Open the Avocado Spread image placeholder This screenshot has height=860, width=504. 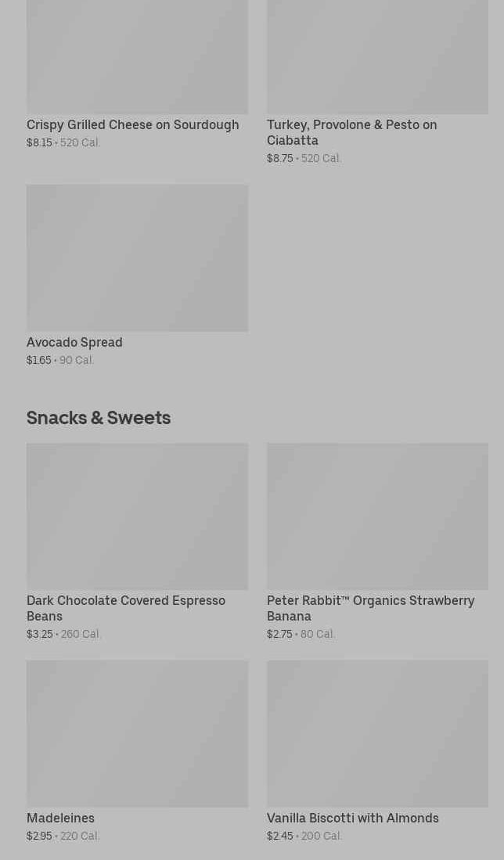point(137,257)
